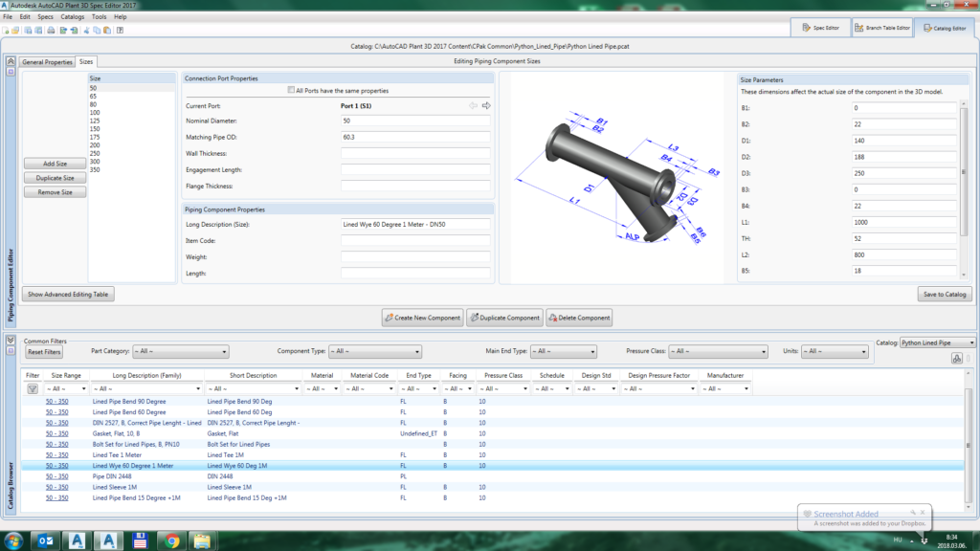
Task: Open the Part Category dropdown
Action: click(181, 352)
